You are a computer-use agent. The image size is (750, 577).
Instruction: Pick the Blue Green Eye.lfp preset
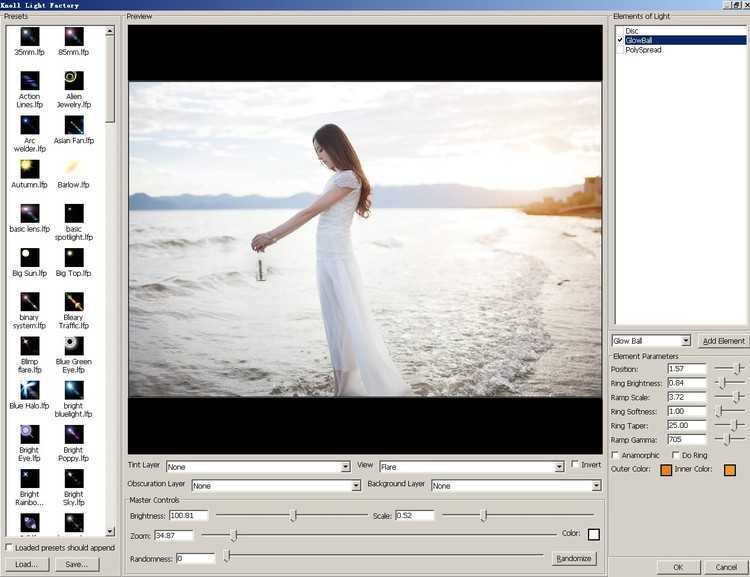74,346
